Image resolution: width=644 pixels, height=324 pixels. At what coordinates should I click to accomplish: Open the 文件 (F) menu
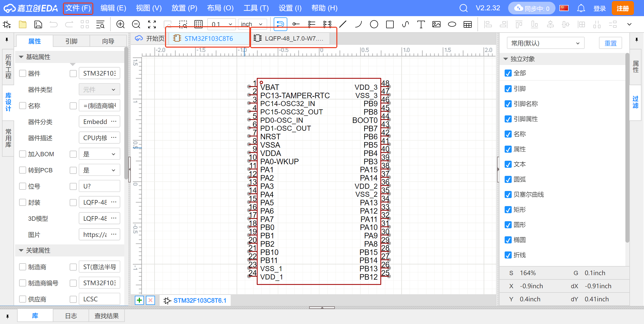coord(78,8)
